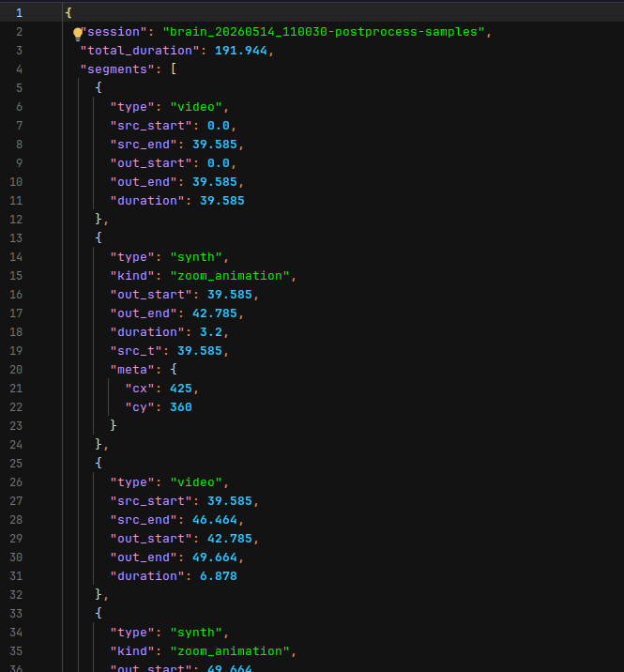The width and height of the screenshot is (624, 672).
Task: Click the session value brain_20260514 string
Action: pyautogui.click(x=324, y=32)
